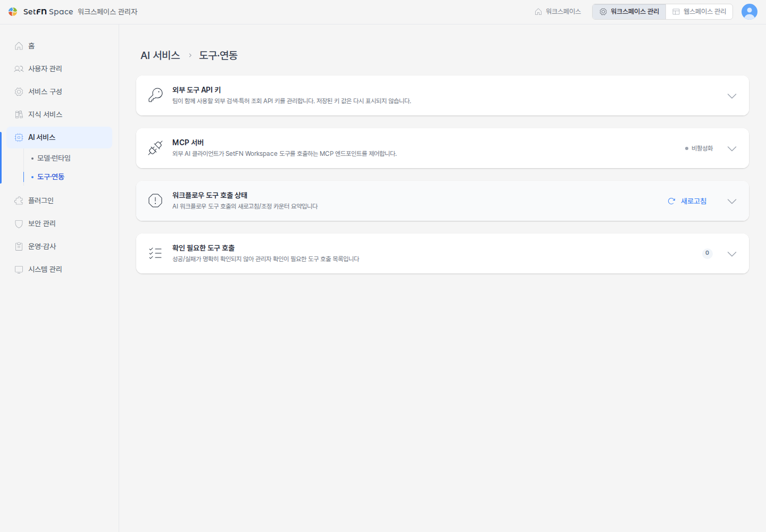Viewport: 766px width, 532px height.
Task: Click the gear icon in 워크스페이스 관리 tab
Action: tap(603, 12)
